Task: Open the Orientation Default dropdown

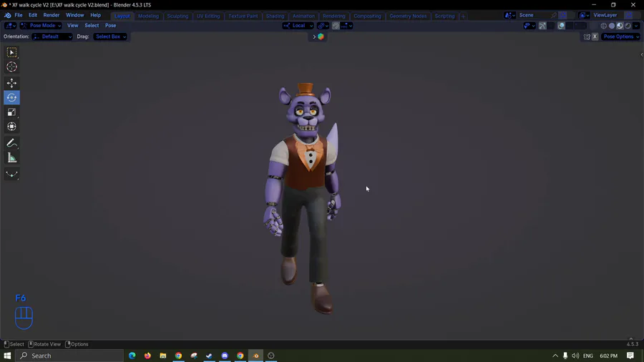Action: [x=52, y=36]
